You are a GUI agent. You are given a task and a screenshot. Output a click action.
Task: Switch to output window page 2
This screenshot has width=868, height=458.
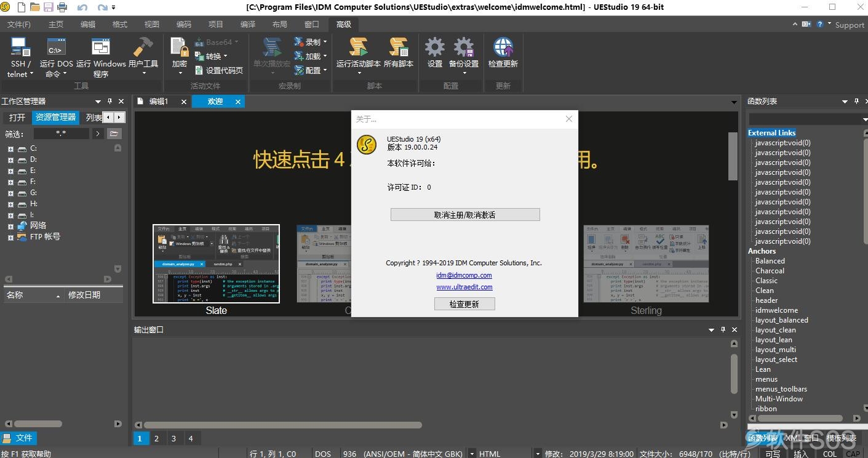156,438
